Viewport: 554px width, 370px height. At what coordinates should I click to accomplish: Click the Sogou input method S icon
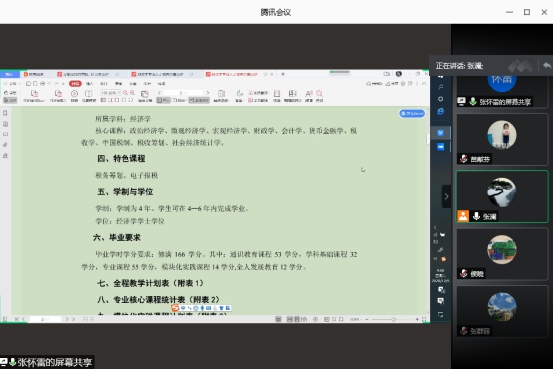(x=175, y=308)
